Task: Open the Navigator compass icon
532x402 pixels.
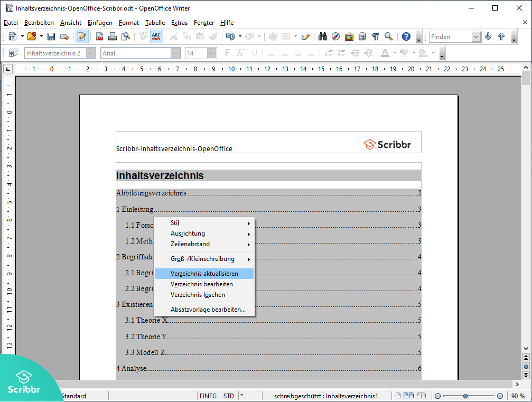Action: click(x=335, y=36)
